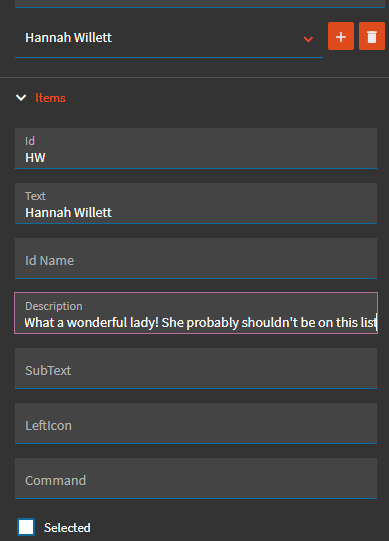Click the Text field with Hannah Willett

(x=196, y=203)
